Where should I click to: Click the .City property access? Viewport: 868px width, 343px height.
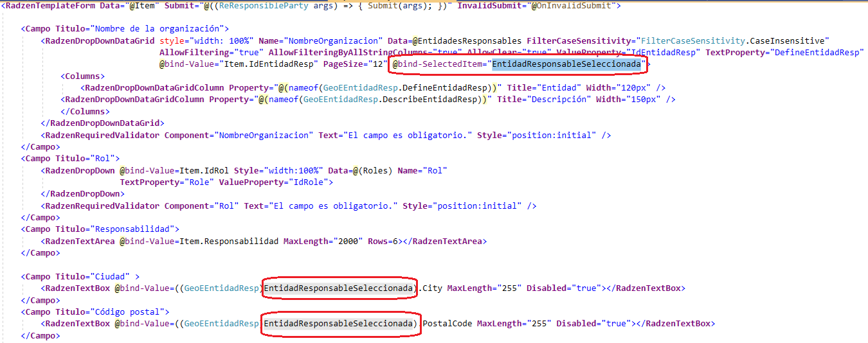click(x=430, y=288)
